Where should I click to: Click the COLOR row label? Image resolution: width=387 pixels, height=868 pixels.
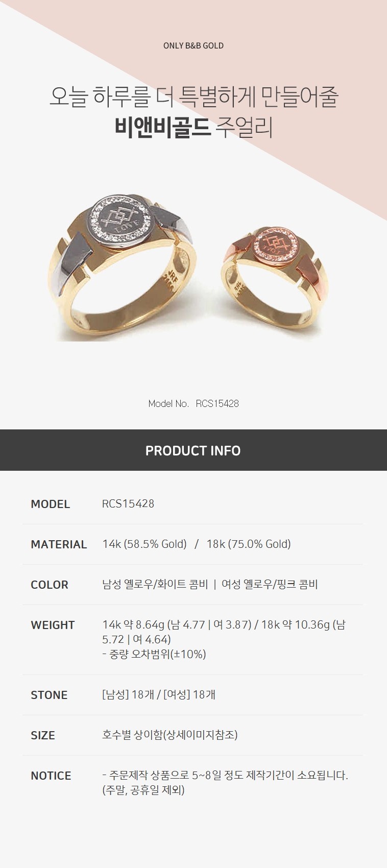click(50, 585)
